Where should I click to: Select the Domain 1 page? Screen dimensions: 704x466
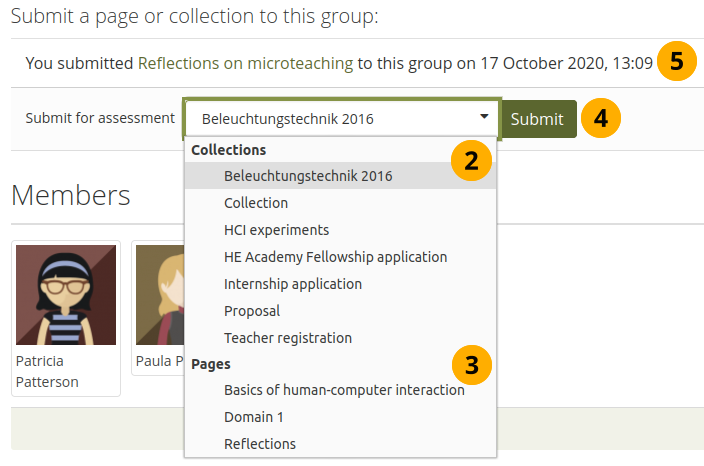click(x=254, y=417)
